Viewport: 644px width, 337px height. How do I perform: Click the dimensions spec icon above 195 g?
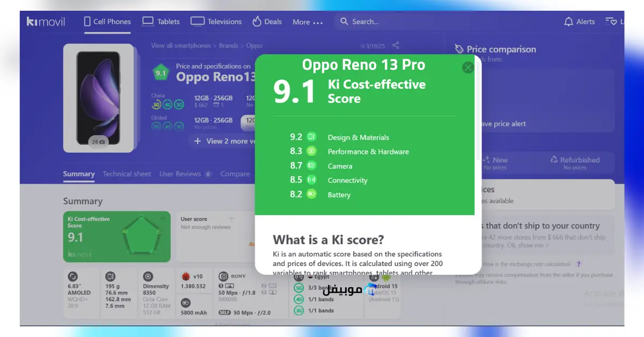pos(110,276)
